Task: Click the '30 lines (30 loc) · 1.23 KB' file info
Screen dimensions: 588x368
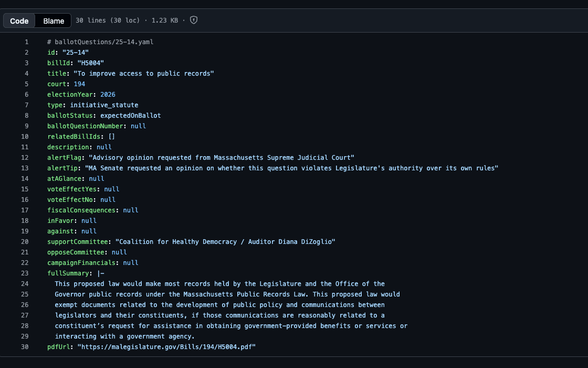Action: point(127,21)
